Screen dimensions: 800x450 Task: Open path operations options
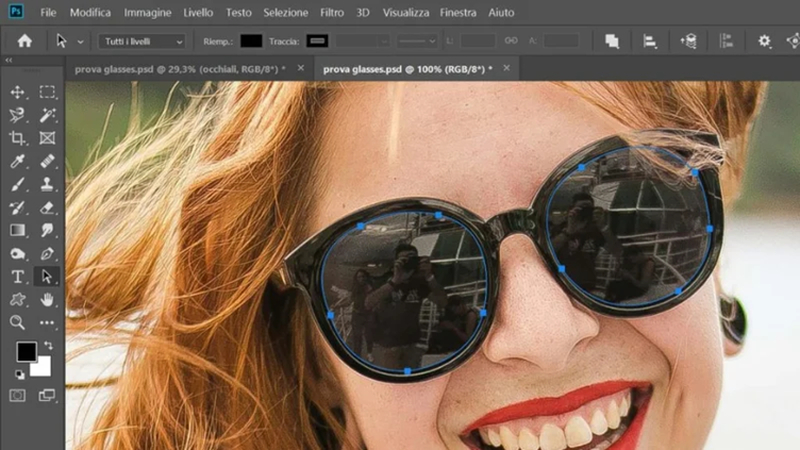(x=612, y=41)
